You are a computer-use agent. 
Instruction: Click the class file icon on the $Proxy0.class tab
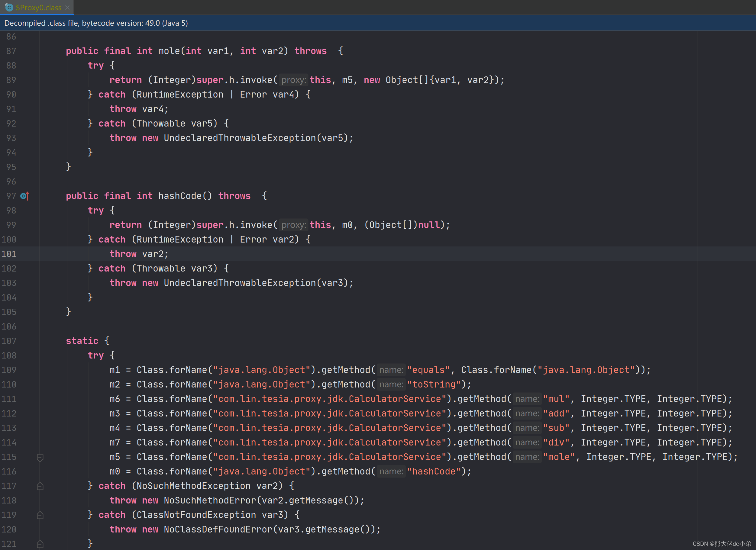click(x=9, y=7)
